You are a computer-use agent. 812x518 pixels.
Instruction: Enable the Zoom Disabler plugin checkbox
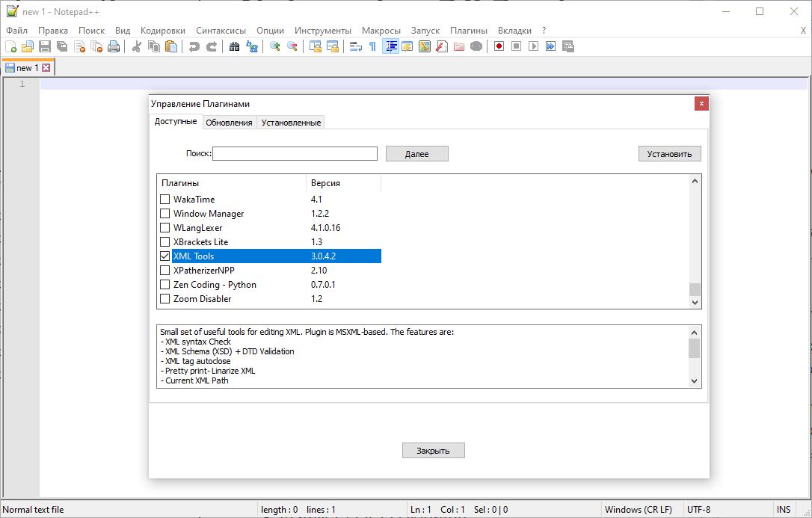pyautogui.click(x=165, y=299)
